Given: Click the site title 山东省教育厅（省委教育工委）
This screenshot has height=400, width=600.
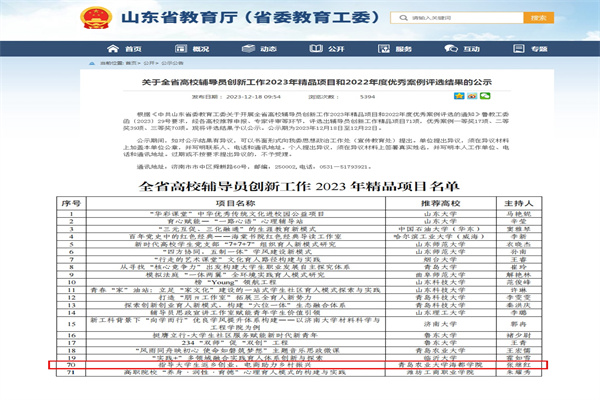Looking at the screenshot, I should (x=251, y=18).
